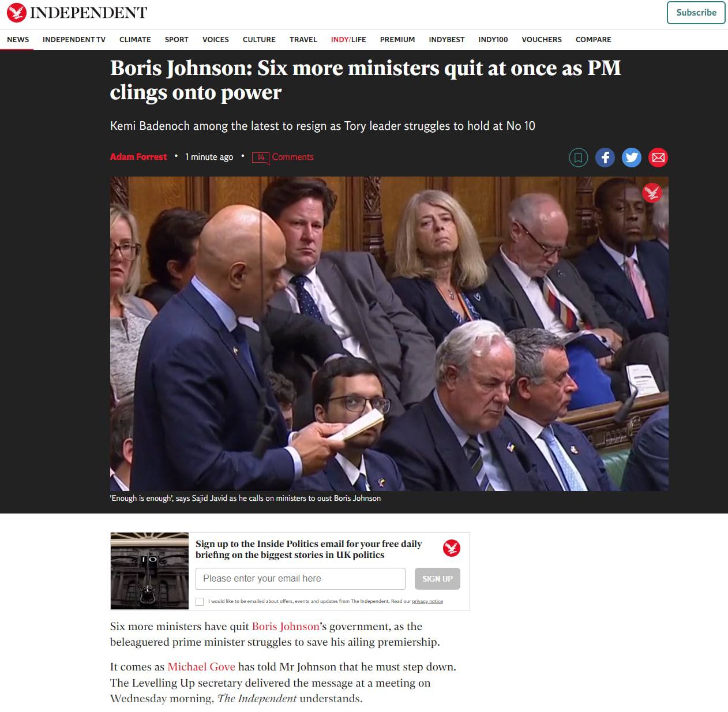Image resolution: width=728 pixels, height=712 pixels.
Task: Open the INDY/LIFE navigation item
Action: point(348,39)
